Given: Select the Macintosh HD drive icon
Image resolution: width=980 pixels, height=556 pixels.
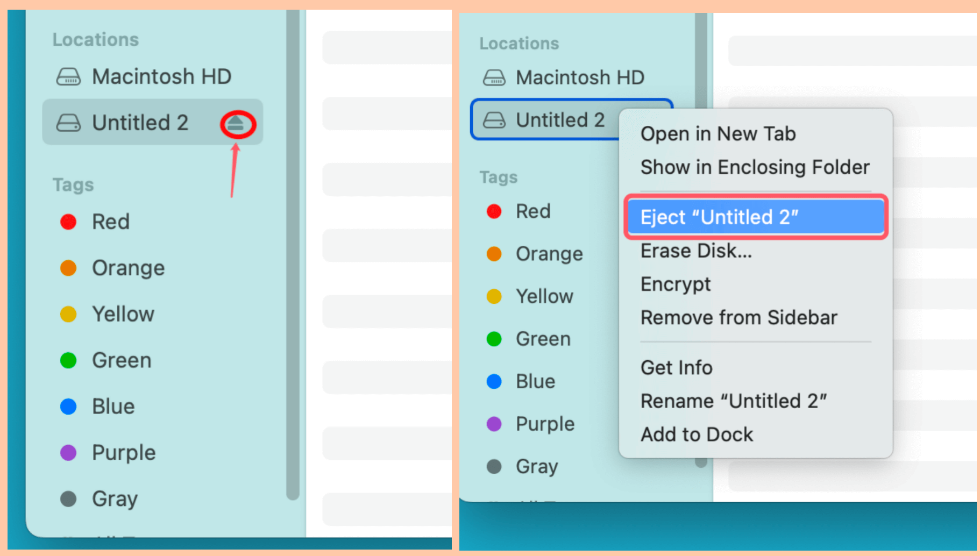Looking at the screenshot, I should 68,76.
